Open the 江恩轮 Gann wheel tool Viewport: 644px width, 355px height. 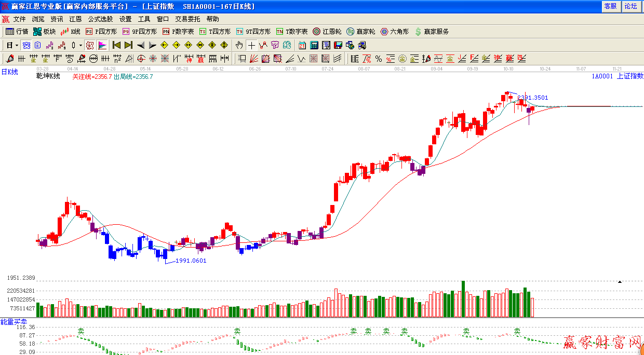pos(327,32)
